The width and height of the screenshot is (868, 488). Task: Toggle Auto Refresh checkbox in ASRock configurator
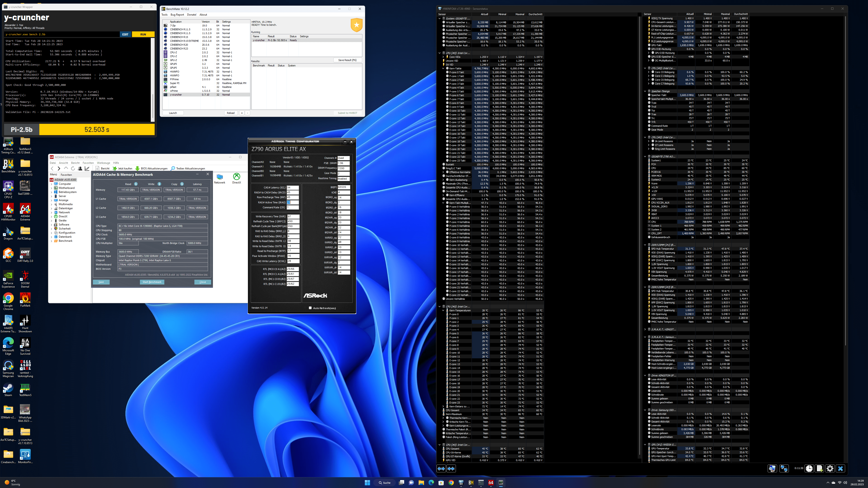coord(310,308)
